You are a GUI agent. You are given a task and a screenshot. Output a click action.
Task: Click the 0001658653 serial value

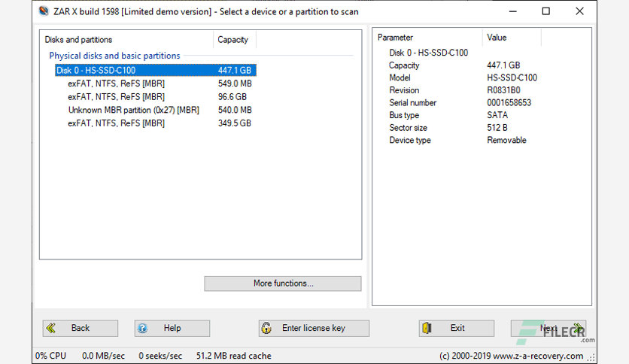tap(509, 102)
